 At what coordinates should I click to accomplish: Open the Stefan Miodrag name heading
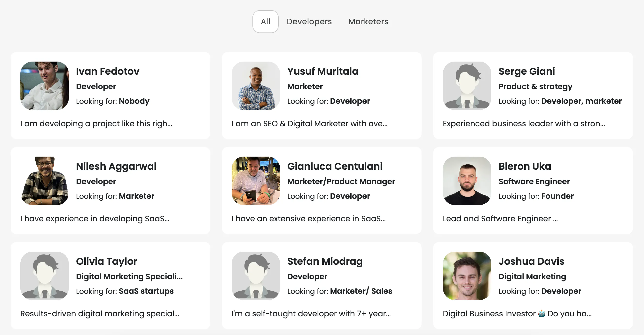325,262
